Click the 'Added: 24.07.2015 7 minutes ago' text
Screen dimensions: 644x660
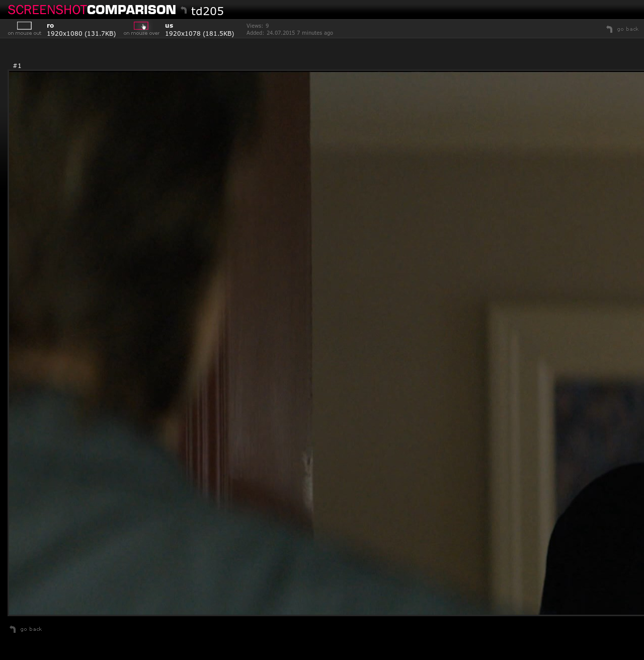click(290, 33)
